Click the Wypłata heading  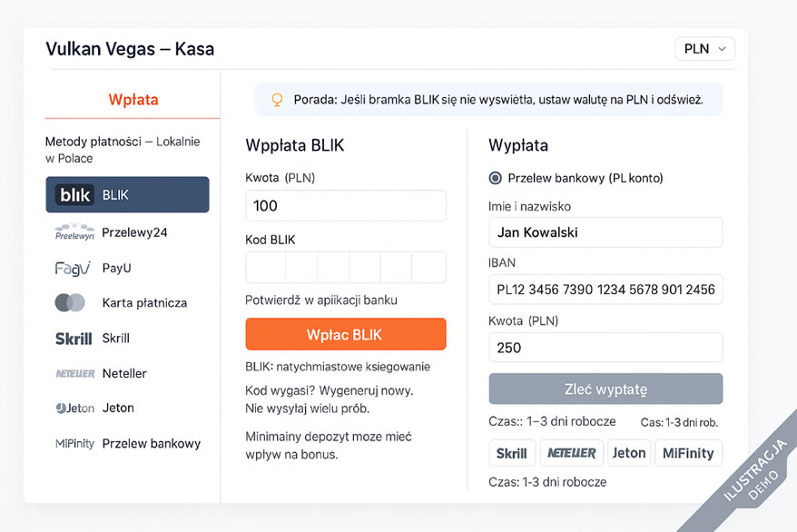[518, 145]
